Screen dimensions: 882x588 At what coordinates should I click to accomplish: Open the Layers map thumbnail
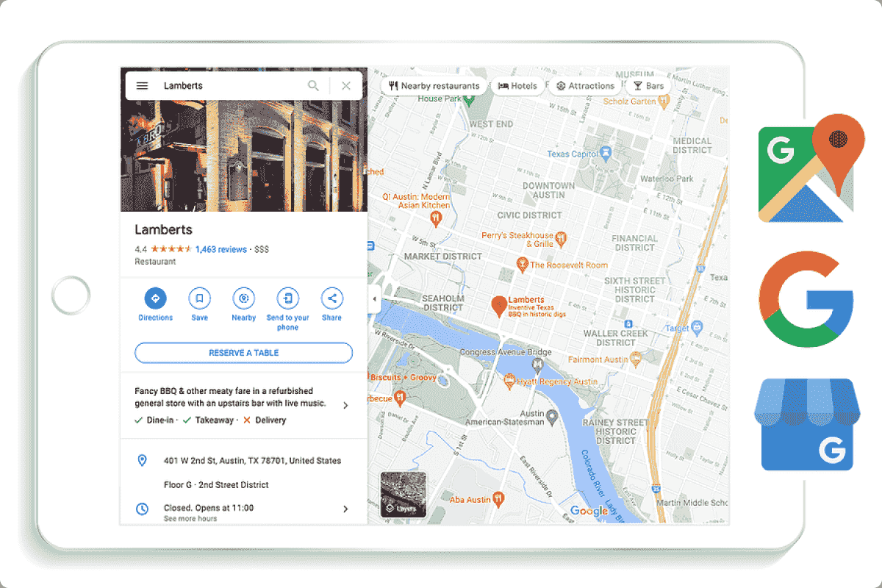click(403, 495)
